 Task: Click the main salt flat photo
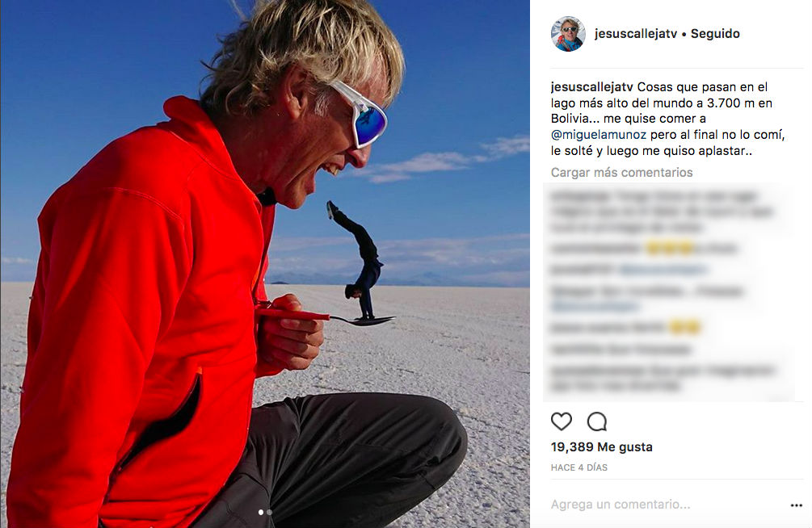pyautogui.click(x=265, y=264)
